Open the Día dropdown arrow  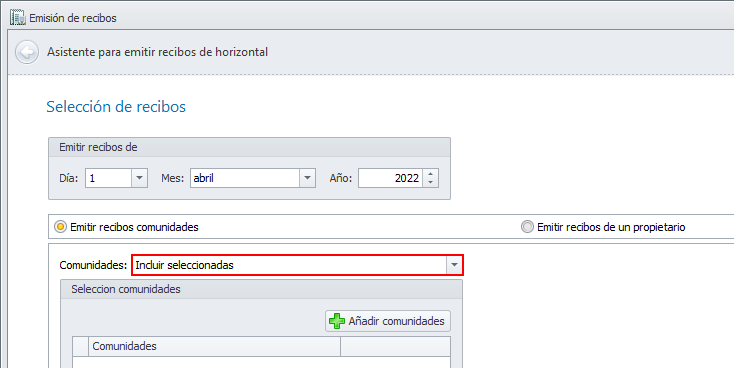(139, 178)
